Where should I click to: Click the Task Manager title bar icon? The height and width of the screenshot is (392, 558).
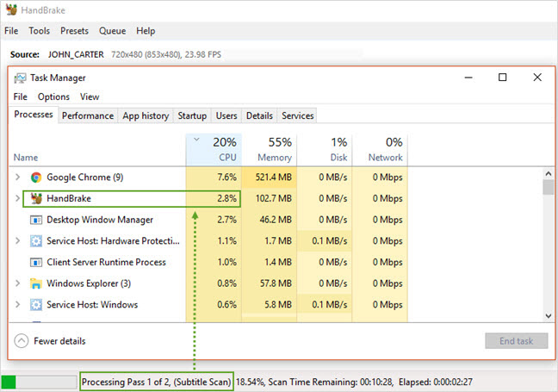point(20,78)
